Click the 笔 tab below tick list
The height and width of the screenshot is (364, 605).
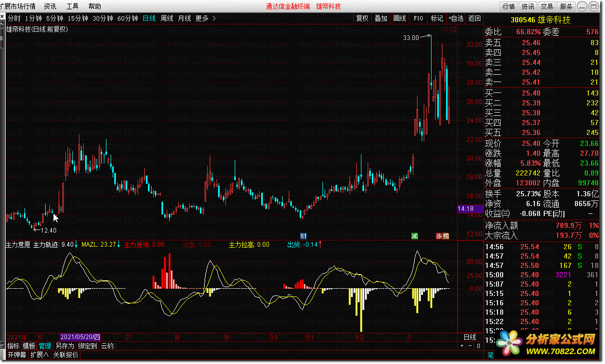[490, 354]
